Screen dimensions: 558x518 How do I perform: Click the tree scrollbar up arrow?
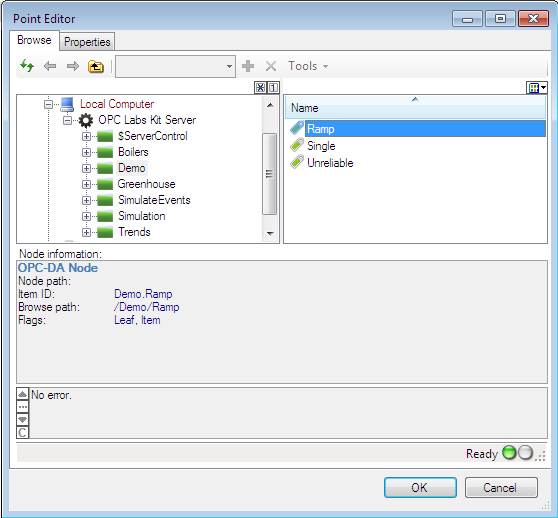coord(270,105)
